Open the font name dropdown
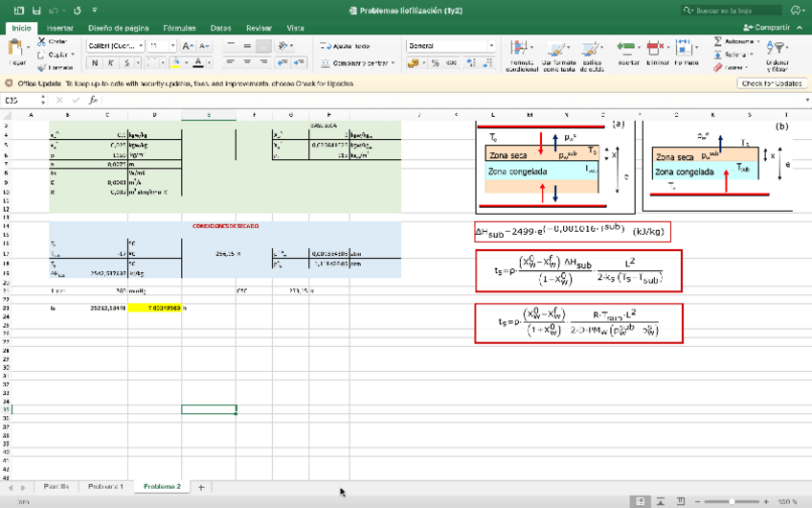 click(x=139, y=46)
